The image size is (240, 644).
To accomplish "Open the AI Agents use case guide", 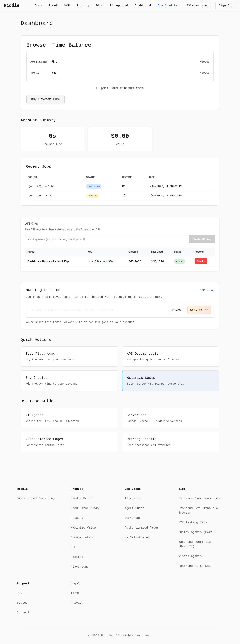I will click(x=69, y=418).
